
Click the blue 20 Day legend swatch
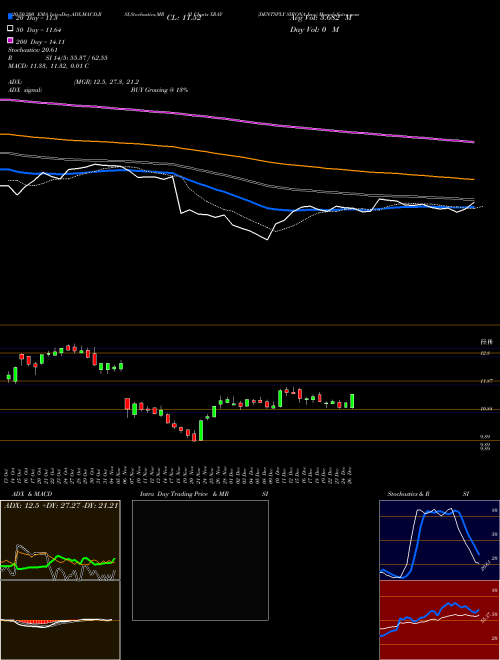(10, 16)
